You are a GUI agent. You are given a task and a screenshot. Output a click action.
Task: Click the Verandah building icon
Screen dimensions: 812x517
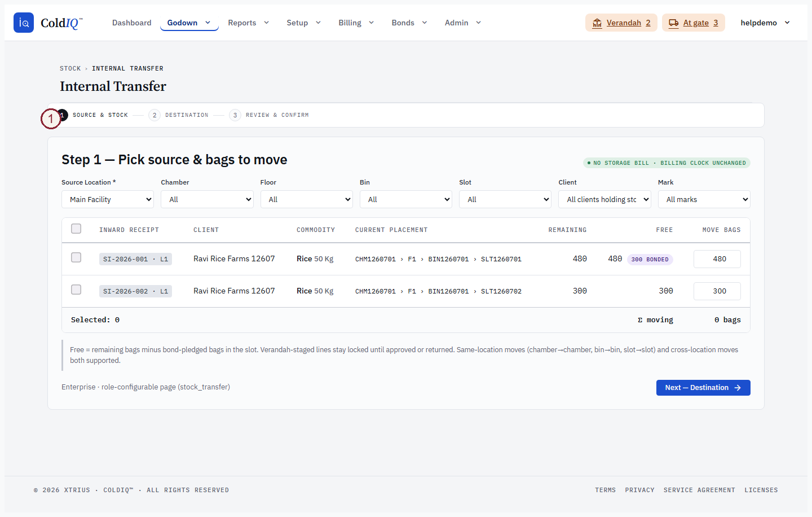click(597, 23)
